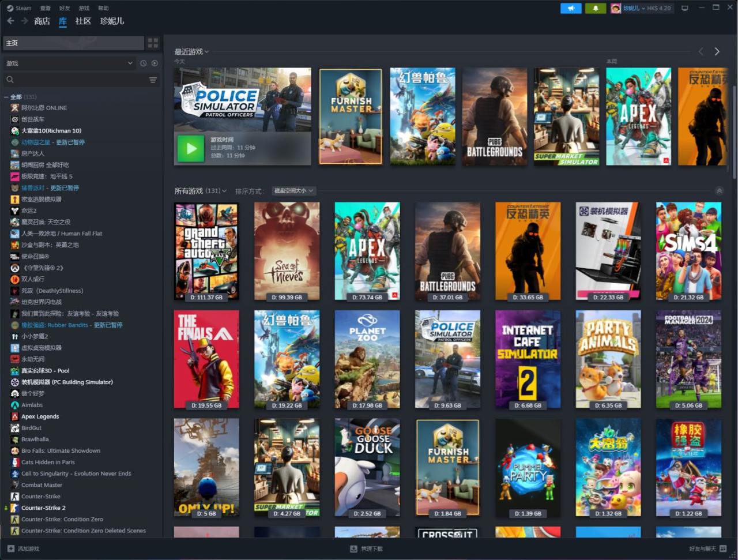This screenshot has height=560, width=738.
Task: Open Sea of Thieves cover
Action: 287,251
